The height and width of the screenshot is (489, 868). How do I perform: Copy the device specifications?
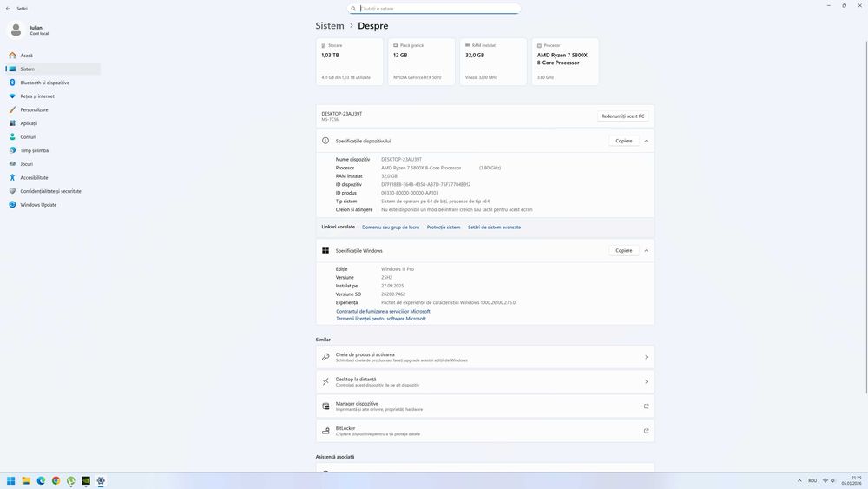click(623, 141)
